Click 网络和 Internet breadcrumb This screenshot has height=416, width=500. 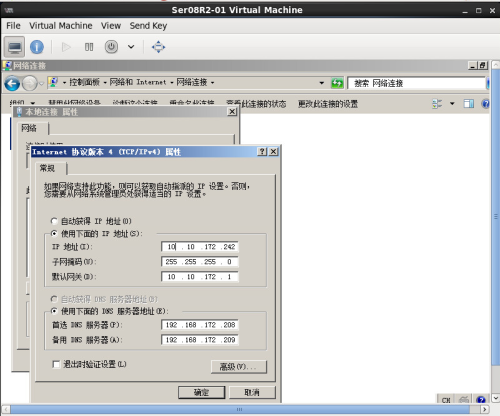[138, 82]
